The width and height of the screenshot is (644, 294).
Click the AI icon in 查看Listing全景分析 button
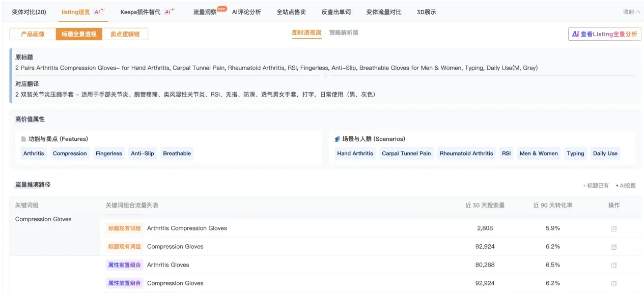(x=575, y=34)
